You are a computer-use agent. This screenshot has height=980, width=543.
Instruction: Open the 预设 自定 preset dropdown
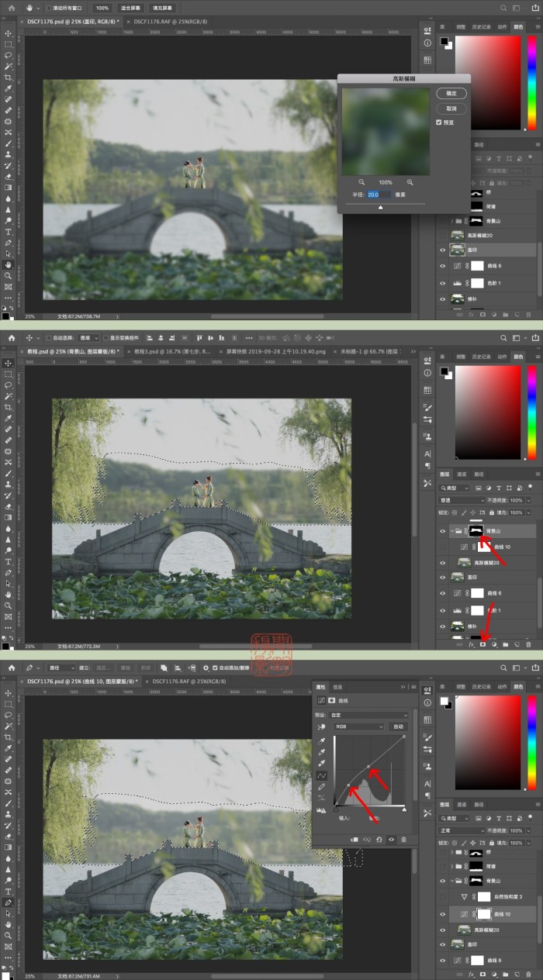(x=368, y=715)
